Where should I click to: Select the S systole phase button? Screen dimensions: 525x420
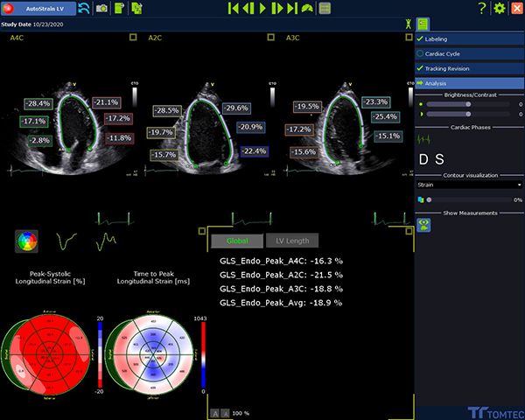(440, 159)
